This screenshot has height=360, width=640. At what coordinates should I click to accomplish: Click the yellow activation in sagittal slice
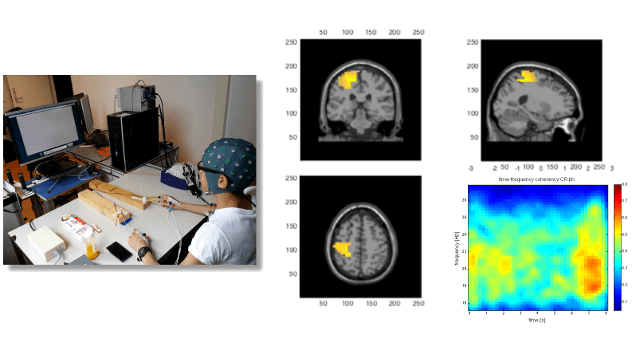(x=528, y=76)
